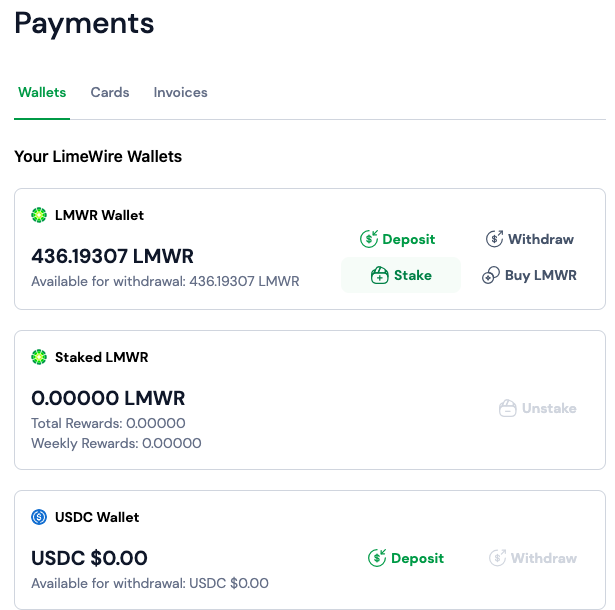Select the Wallets tab
The height and width of the screenshot is (610, 615).
click(x=42, y=93)
